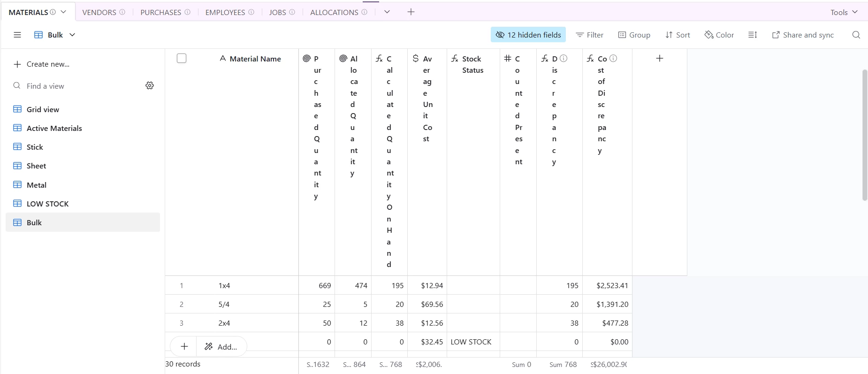Viewport: 868px width, 374px height.
Task: Click the row height icon
Action: pos(753,35)
